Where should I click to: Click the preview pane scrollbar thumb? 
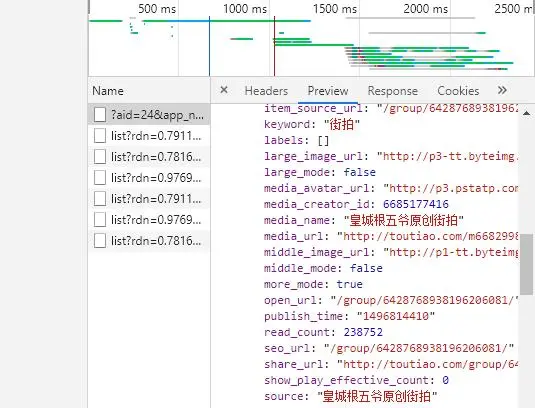[526, 264]
